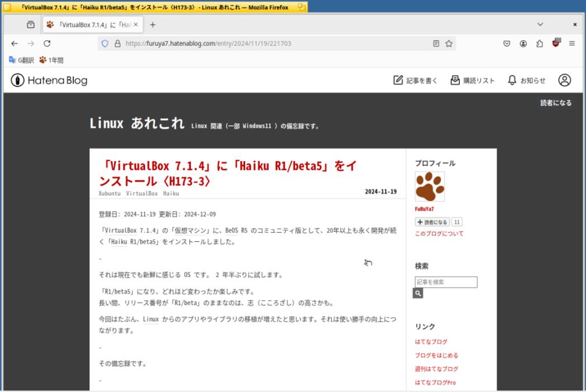Viewport: 586px width, 392px height.
Task: Click the Hatena Blog logo
Action: coord(49,80)
